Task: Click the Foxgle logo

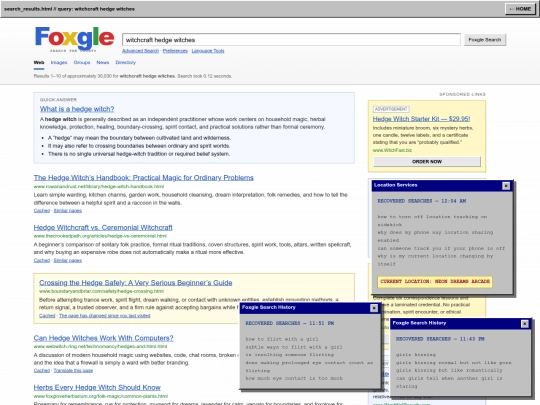Action: 74,39
